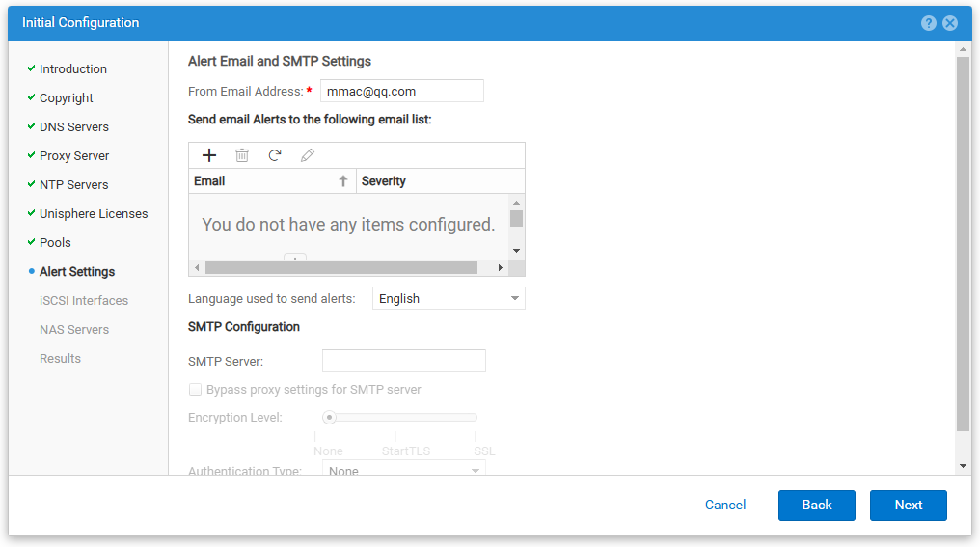Image resolution: width=980 pixels, height=547 pixels.
Task: Select the Proxy Server step
Action: click(x=73, y=156)
